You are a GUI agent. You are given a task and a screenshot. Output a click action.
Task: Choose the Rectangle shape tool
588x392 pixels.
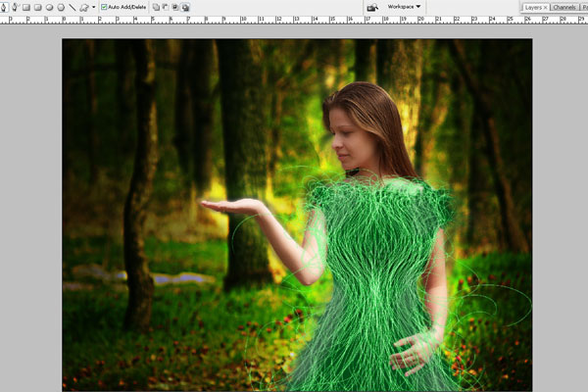point(26,7)
